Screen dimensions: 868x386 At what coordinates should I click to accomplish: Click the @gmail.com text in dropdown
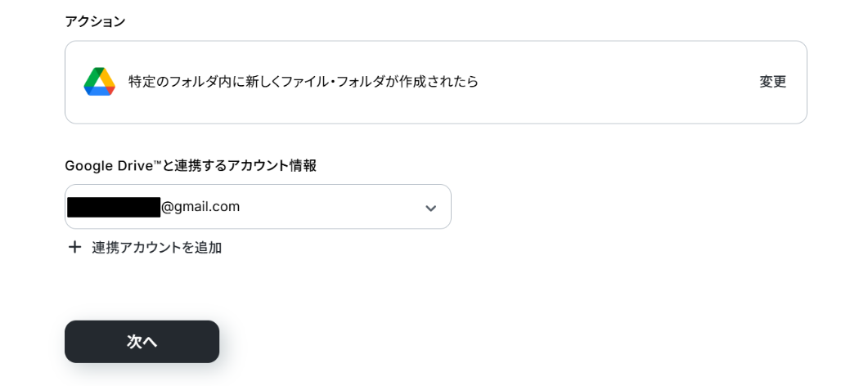point(200,207)
